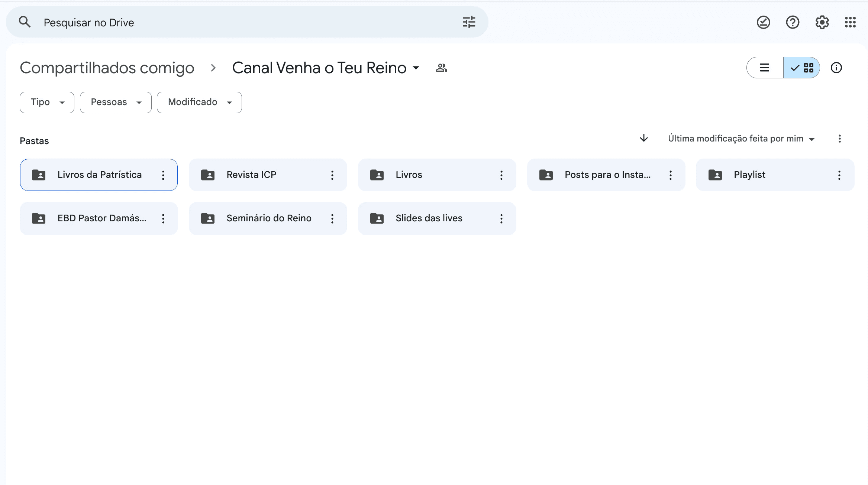
Task: Expand the Pessoas filter dropdown
Action: point(116,102)
